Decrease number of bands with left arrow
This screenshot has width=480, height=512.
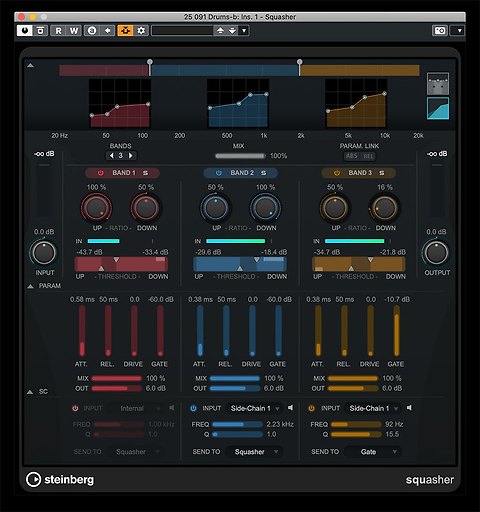112,156
